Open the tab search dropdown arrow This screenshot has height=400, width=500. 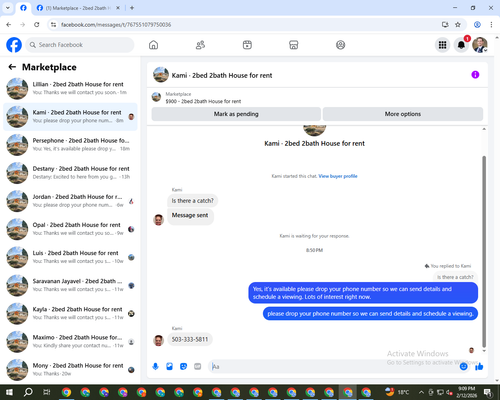[x=8, y=8]
